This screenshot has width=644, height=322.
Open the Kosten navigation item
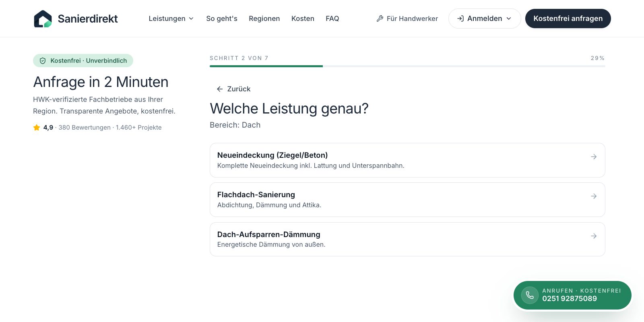coord(303,19)
